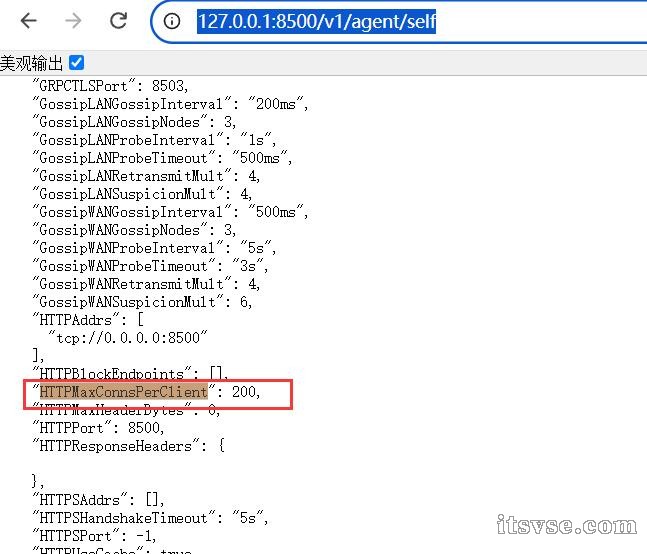
Task: Select the "HTTPSHandshakeTimeout": "5s" line
Action: point(151,518)
